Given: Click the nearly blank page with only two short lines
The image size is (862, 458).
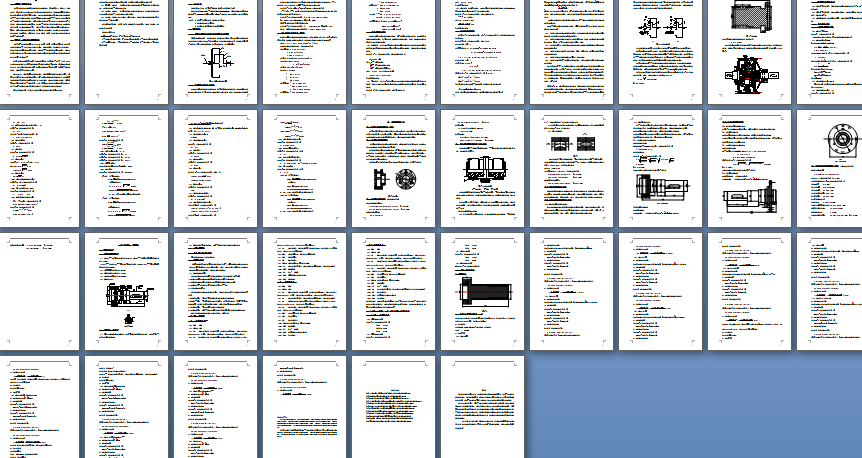Looking at the screenshot, I should [x=40, y=291].
